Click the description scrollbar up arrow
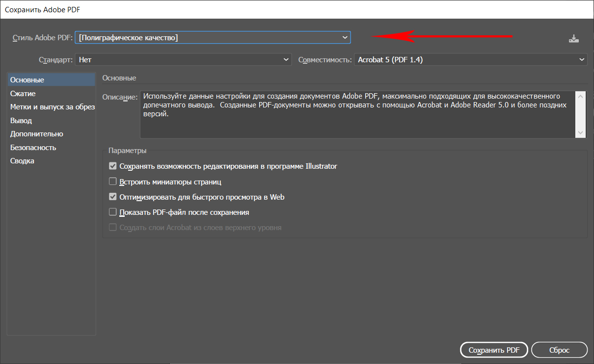The width and height of the screenshot is (594, 364). [581, 96]
